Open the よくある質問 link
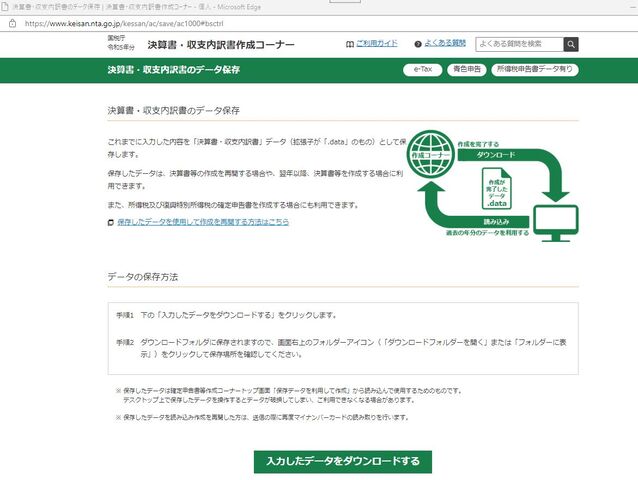Screen dimensions: 638x480 pos(445,43)
